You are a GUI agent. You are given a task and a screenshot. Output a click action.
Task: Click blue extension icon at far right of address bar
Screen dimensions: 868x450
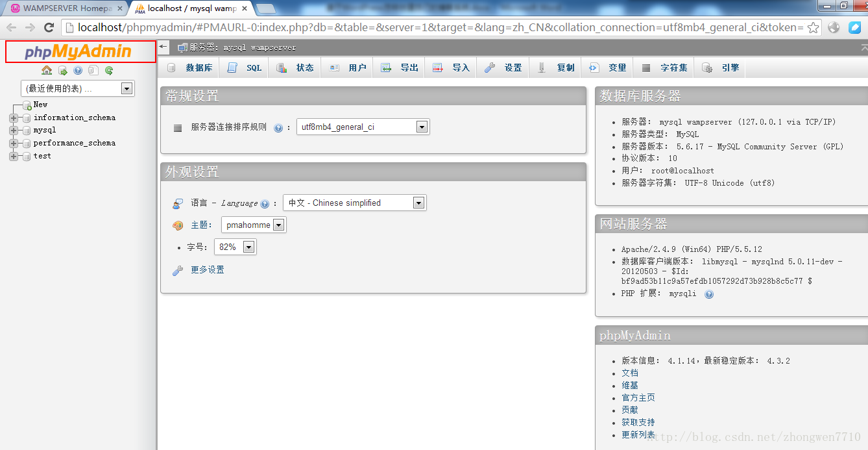[855, 27]
